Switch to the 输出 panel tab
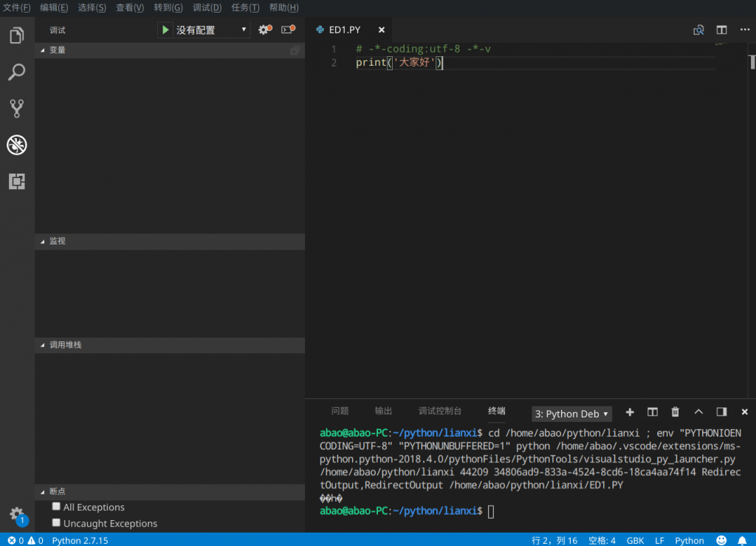Screen dimensions: 756x546 [383, 411]
